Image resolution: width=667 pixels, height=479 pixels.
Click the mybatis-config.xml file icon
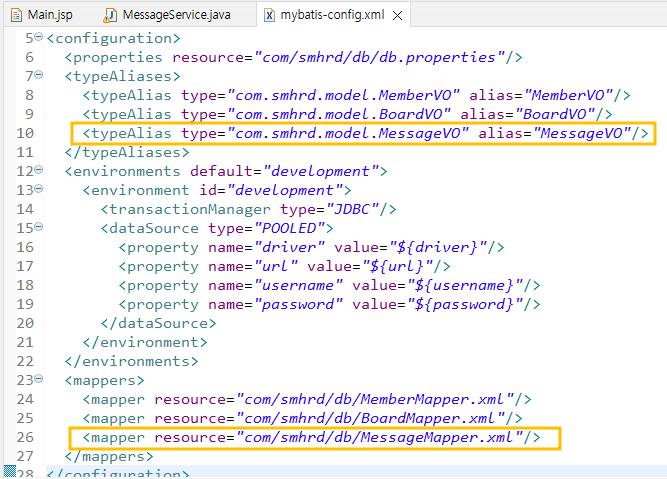coord(269,15)
